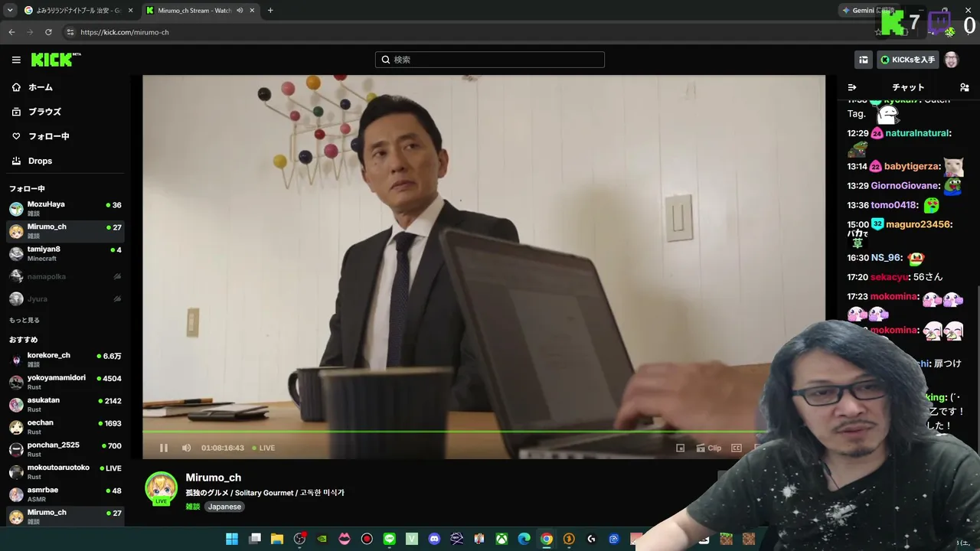980x551 pixels.
Task: Open the 雑談 category link under stream title
Action: pos(192,507)
